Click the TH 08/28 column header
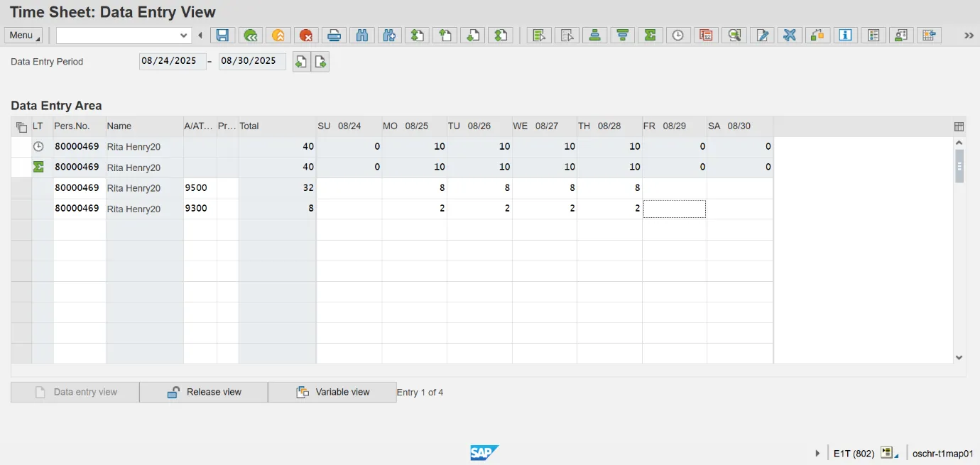The height and width of the screenshot is (465, 980). (609, 126)
